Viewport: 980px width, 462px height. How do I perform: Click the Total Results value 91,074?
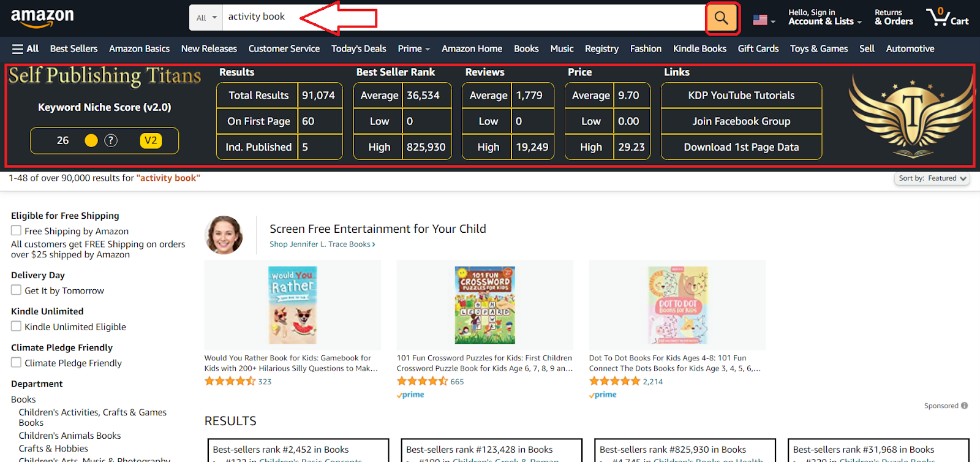(320, 96)
